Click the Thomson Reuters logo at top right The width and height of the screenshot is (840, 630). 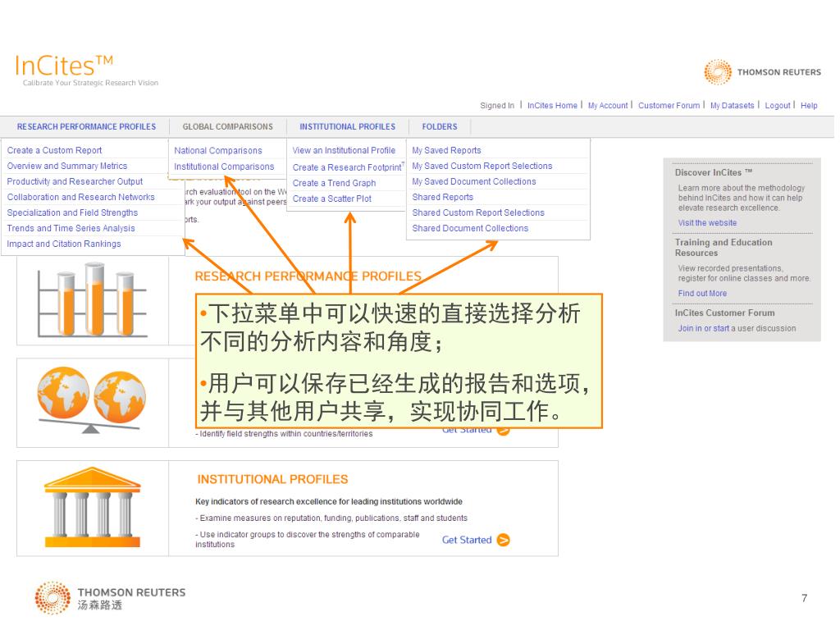[x=762, y=72]
